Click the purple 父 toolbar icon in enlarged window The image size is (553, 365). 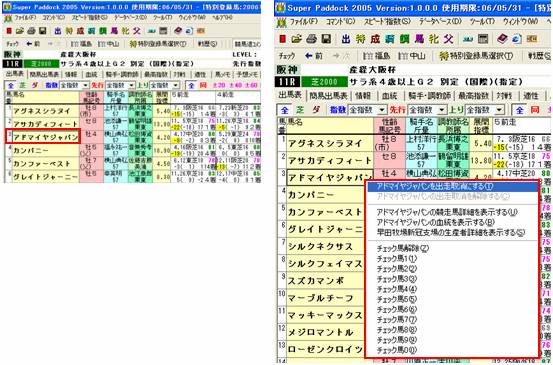pos(449,39)
